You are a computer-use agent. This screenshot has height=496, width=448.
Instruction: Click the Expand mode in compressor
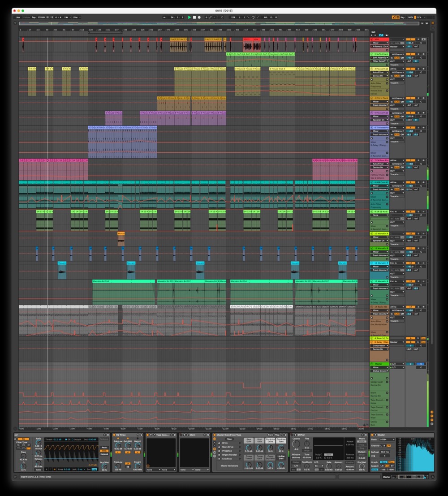[x=104, y=454]
